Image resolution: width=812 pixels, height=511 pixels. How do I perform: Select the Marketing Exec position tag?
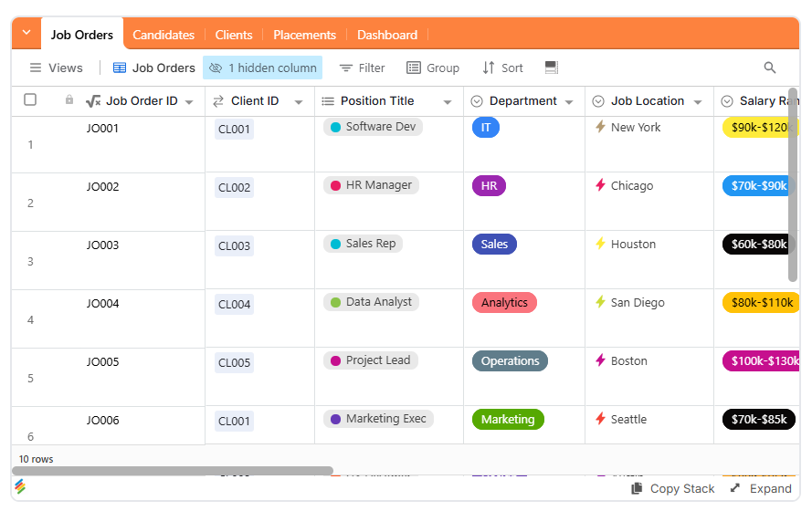click(x=378, y=419)
